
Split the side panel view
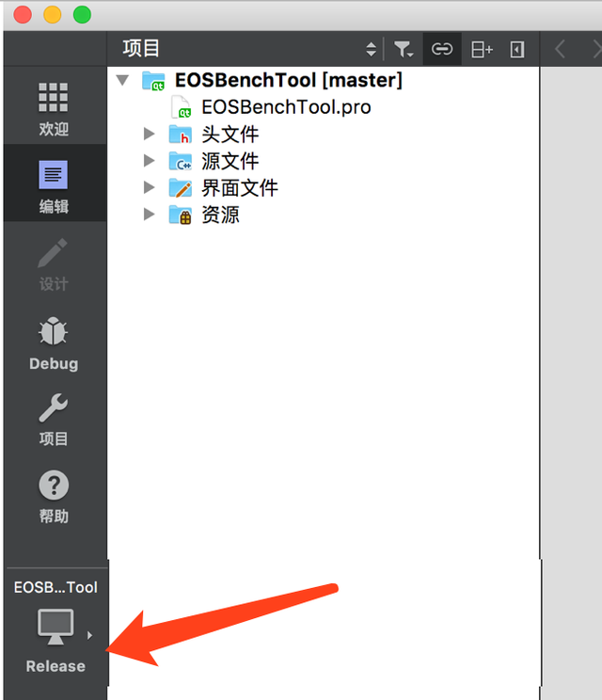(482, 49)
